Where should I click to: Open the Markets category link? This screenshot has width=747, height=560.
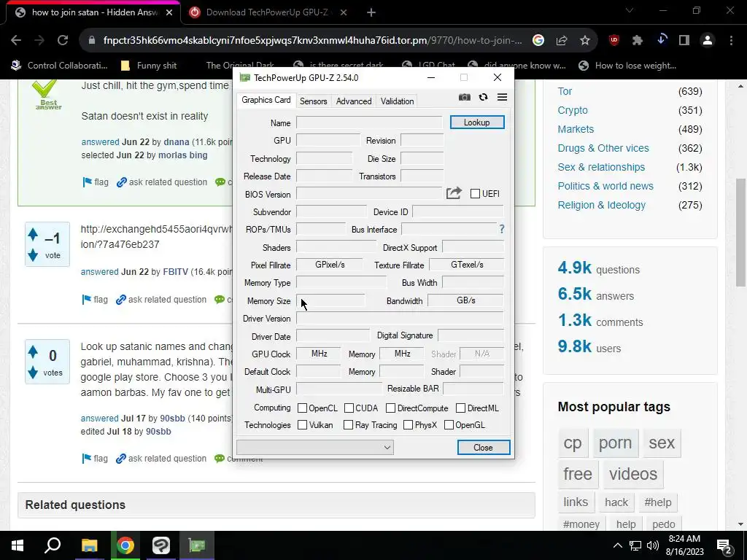tap(576, 129)
